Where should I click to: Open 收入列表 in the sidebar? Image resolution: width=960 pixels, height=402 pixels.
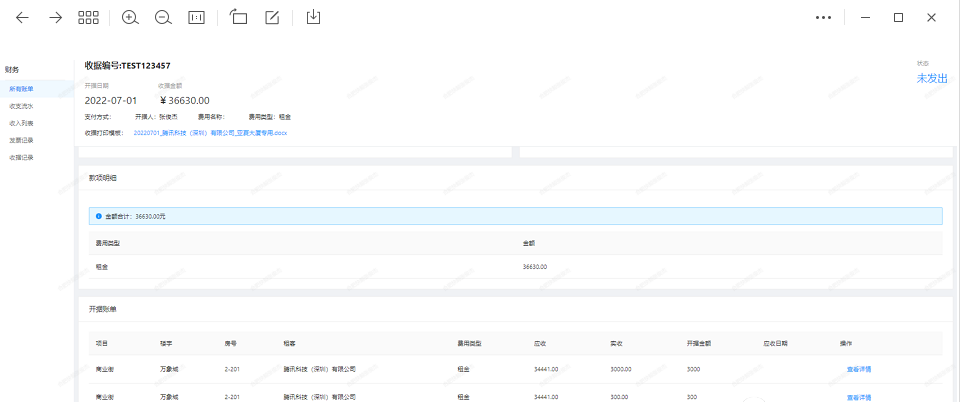coord(22,123)
